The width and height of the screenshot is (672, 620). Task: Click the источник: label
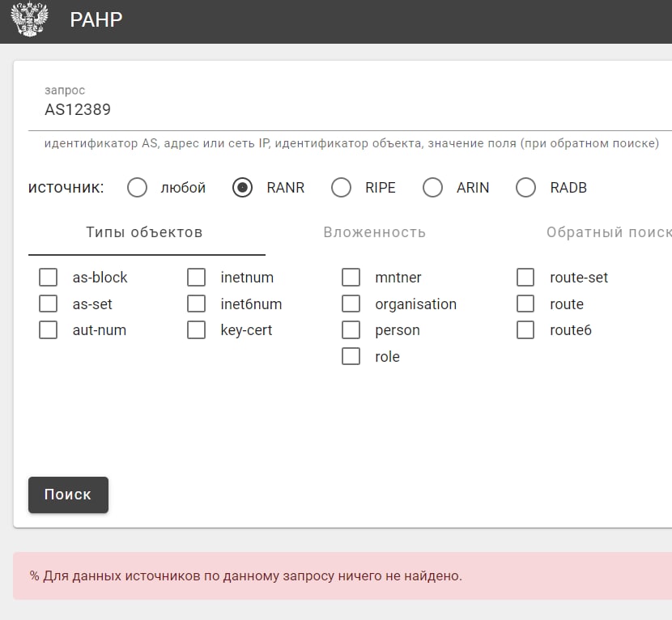click(x=66, y=188)
